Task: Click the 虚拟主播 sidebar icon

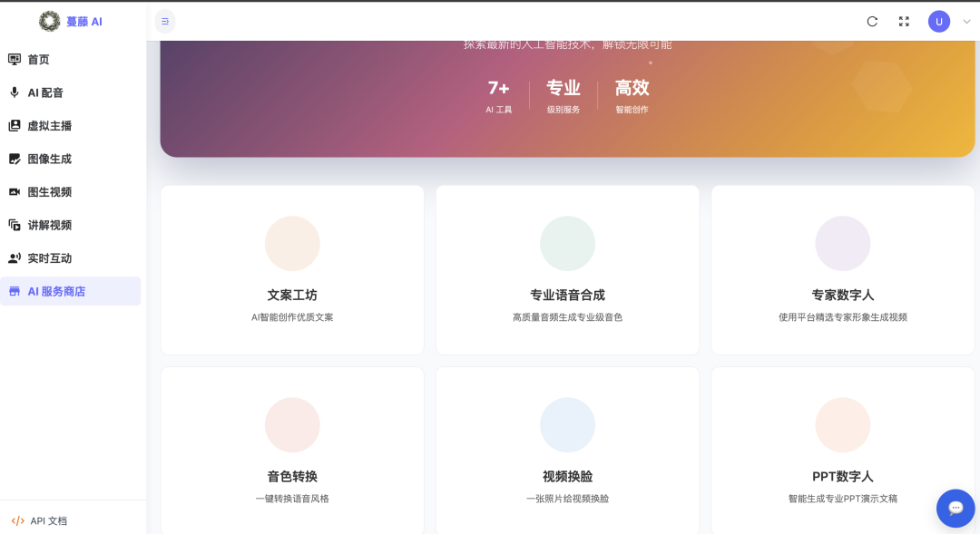Action: pos(15,125)
